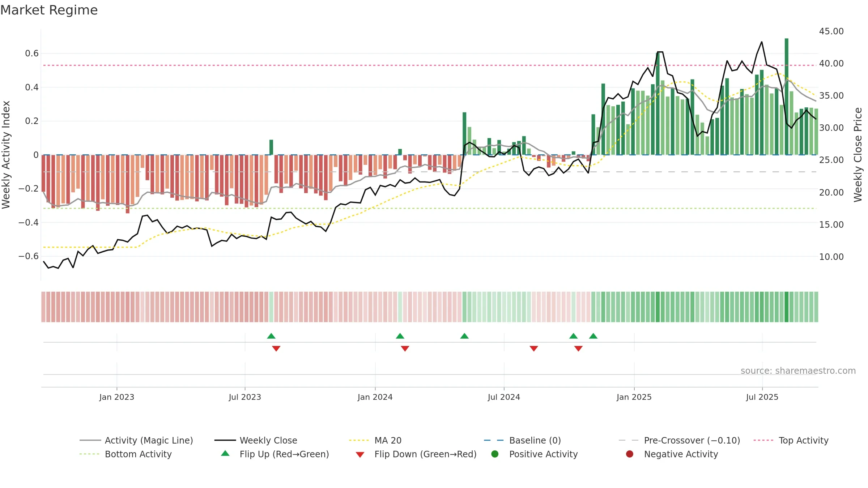Click the Jul 2025 x-axis label
Image resolution: width=868 pixels, height=488 pixels.
pyautogui.click(x=762, y=397)
